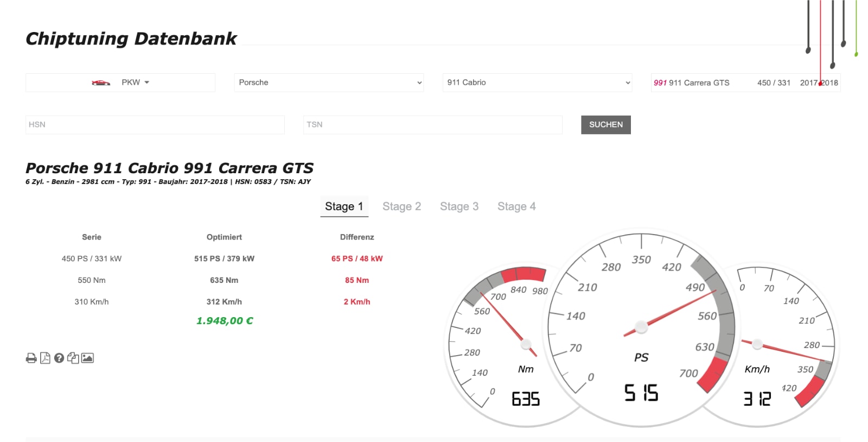Click the green 1.948,00 € price
The height and width of the screenshot is (442, 868).
pyautogui.click(x=225, y=321)
